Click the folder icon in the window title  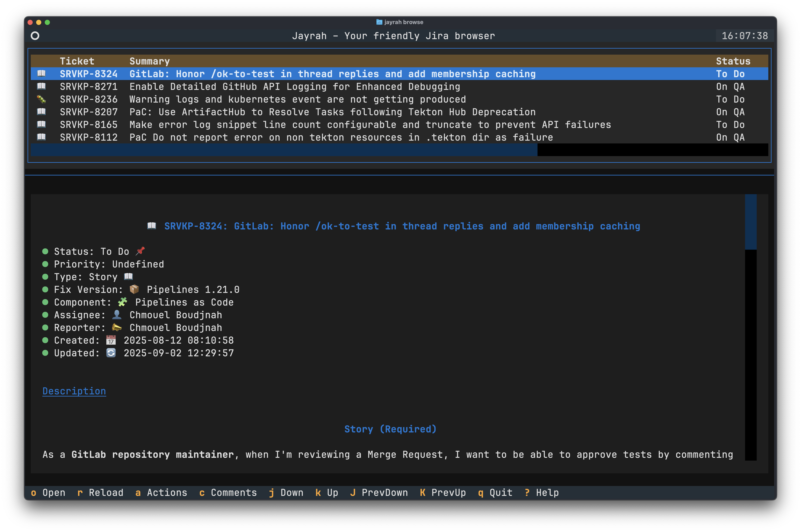pyautogui.click(x=379, y=22)
